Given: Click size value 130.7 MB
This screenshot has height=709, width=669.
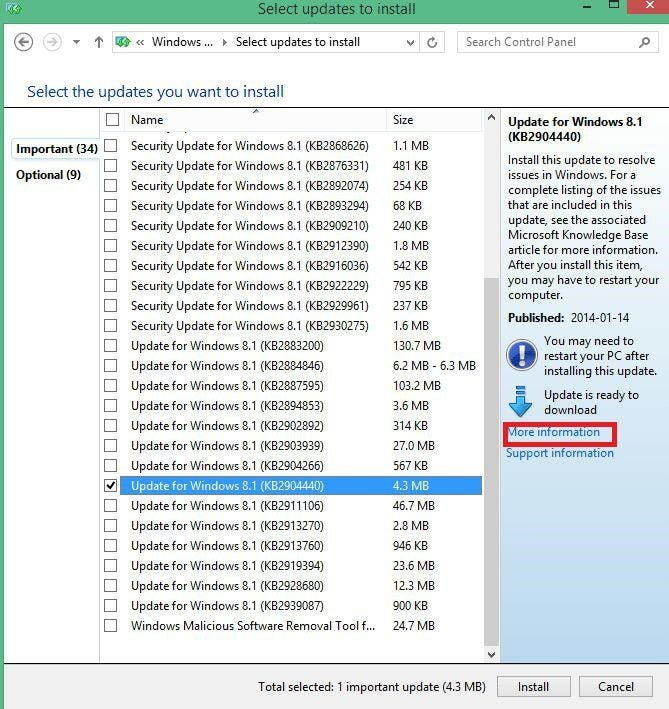Looking at the screenshot, I should tap(416, 346).
